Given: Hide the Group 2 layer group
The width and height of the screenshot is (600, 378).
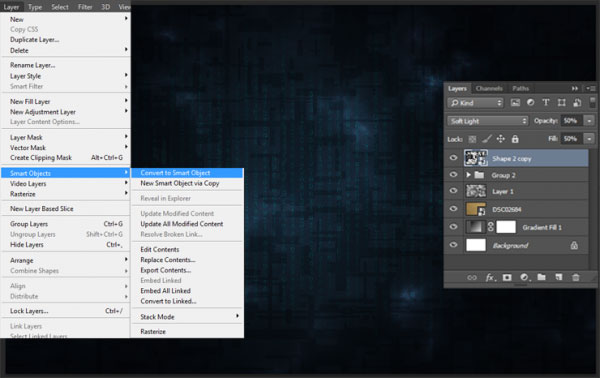Looking at the screenshot, I should (x=453, y=175).
